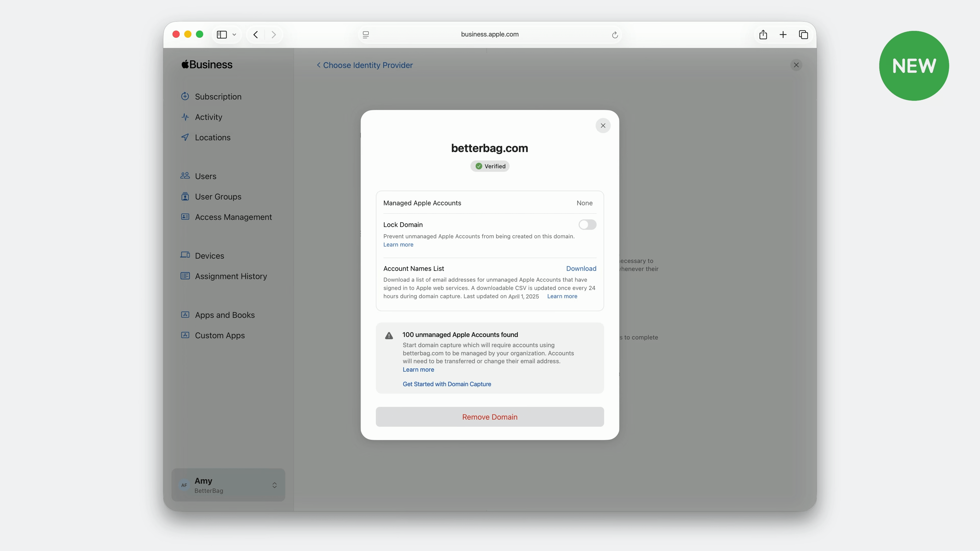The height and width of the screenshot is (551, 980).
Task: Click the Apps and Books icon
Action: [185, 315]
